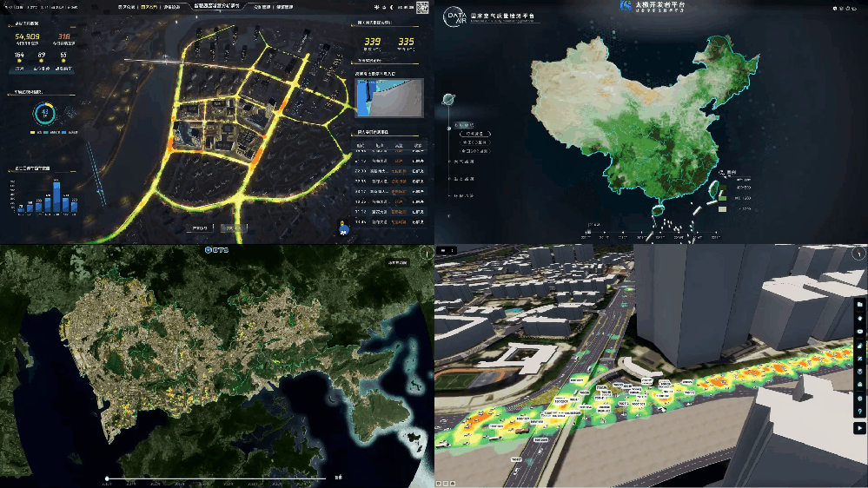Select the highlighted top node in DATA AIR tree

464,125
